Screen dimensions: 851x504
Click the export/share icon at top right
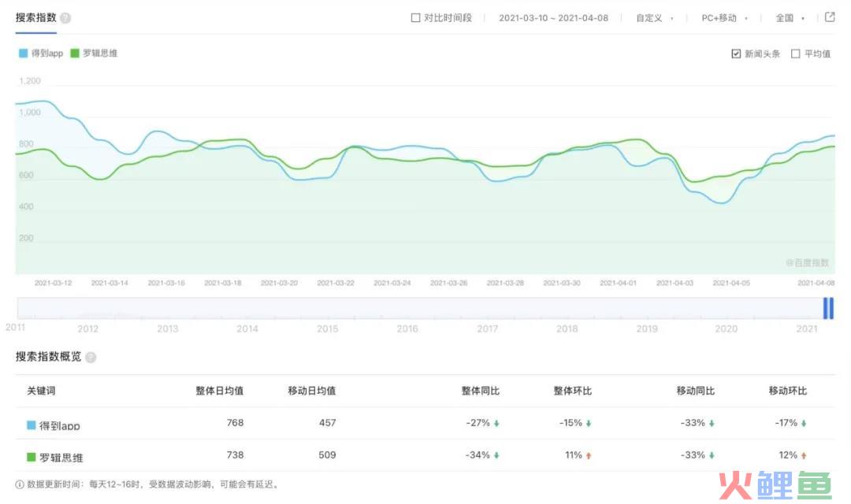830,17
